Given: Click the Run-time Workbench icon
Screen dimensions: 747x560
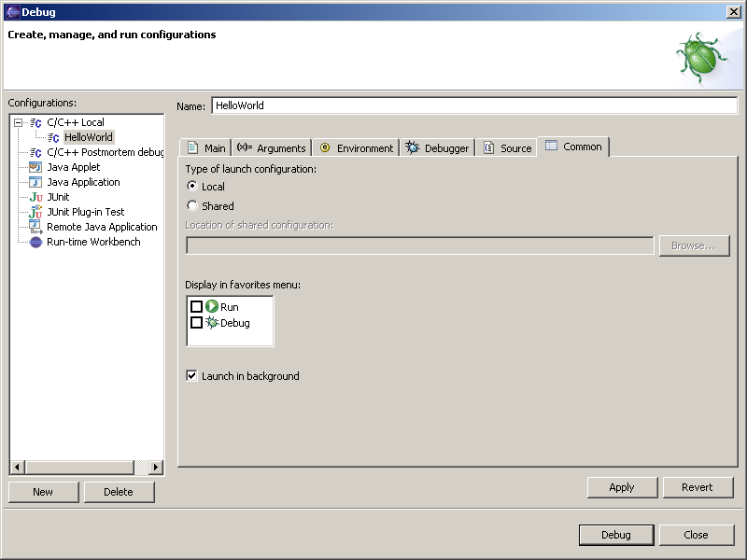Looking at the screenshot, I should (35, 242).
